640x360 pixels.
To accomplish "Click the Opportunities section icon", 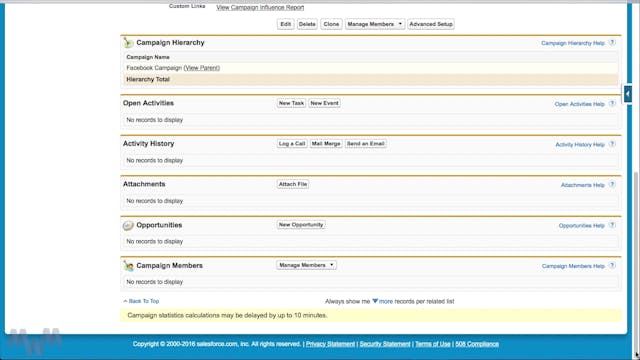I will [x=128, y=225].
